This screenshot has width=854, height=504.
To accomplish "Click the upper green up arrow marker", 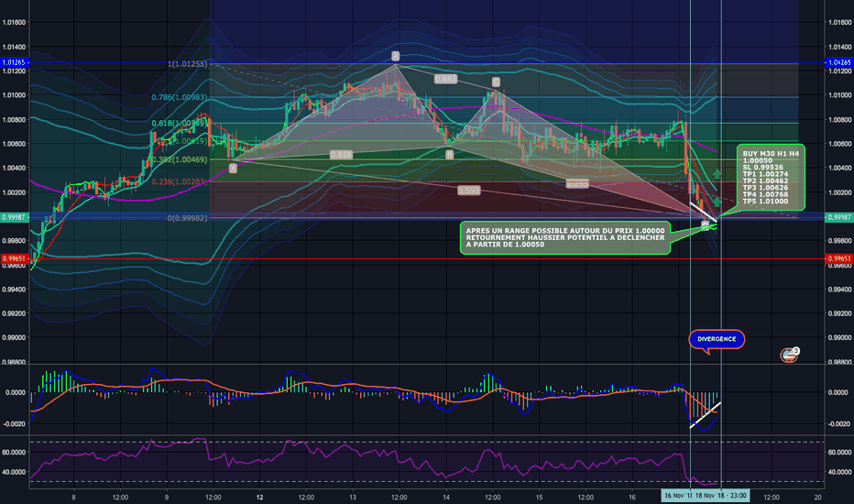I will click(717, 174).
